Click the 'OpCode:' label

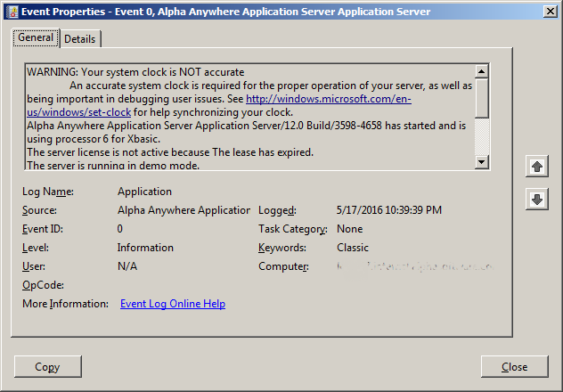point(43,285)
